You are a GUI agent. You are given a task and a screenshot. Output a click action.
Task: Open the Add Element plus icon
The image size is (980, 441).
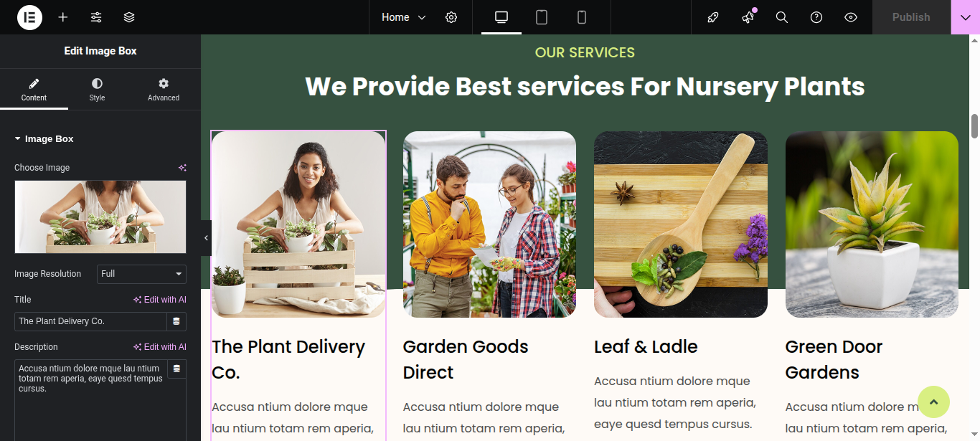pos(63,17)
